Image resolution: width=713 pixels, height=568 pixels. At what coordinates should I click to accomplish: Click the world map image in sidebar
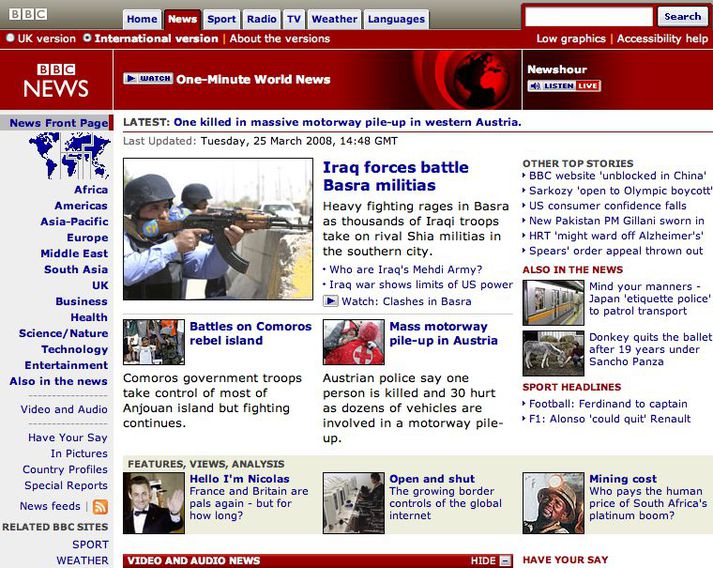(x=70, y=156)
